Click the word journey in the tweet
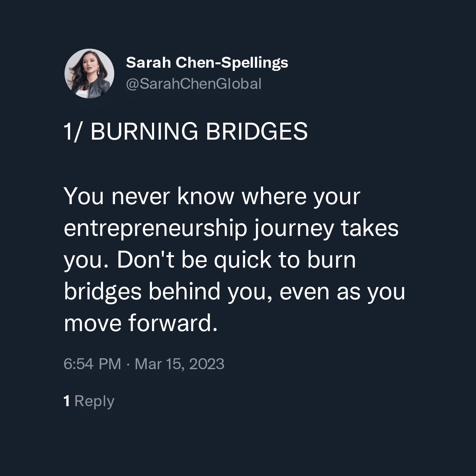Screen dimensions: 476x476 (294, 228)
